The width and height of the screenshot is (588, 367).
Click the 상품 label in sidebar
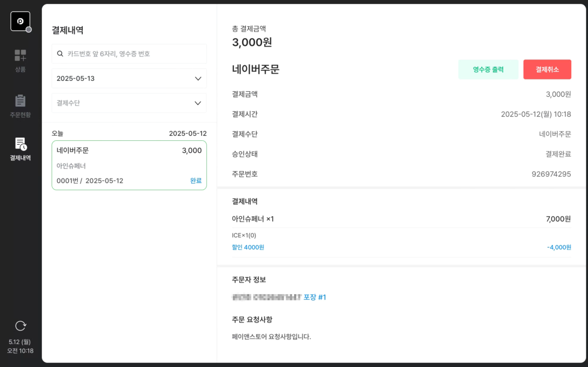pos(20,69)
